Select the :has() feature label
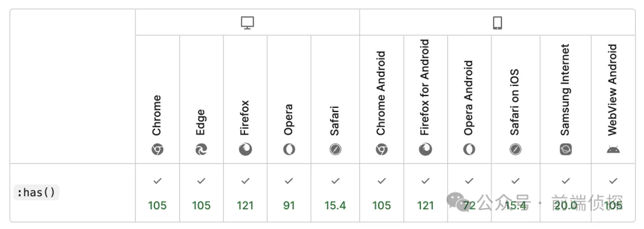Viewport: 644px width, 229px height. 36,193
